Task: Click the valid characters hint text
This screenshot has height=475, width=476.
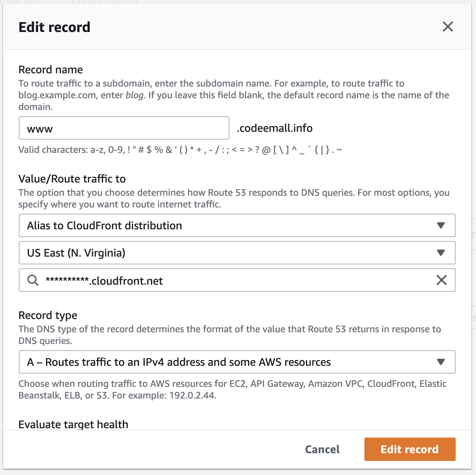Action: (180, 150)
